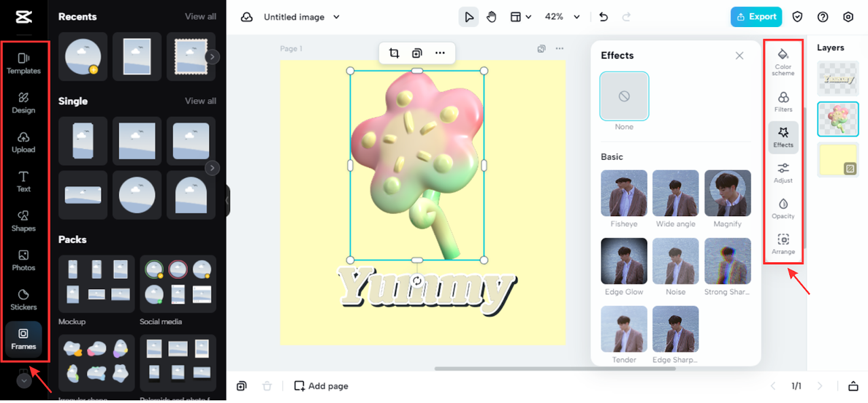
Task: Open the Untitled image name dropdown
Action: 302,17
